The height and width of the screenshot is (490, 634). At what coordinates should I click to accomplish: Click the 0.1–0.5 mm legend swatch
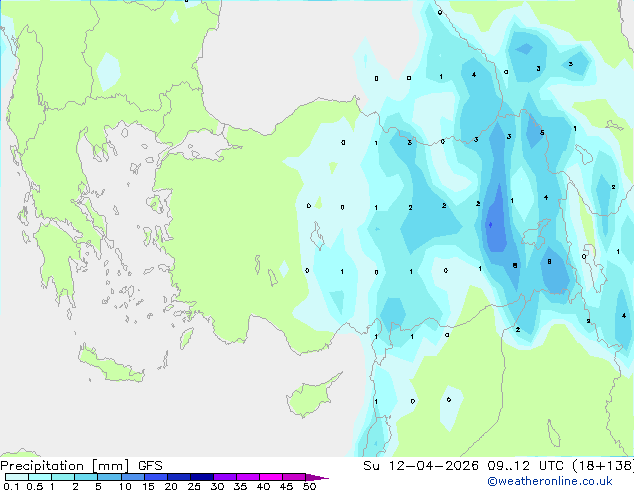coord(17,477)
